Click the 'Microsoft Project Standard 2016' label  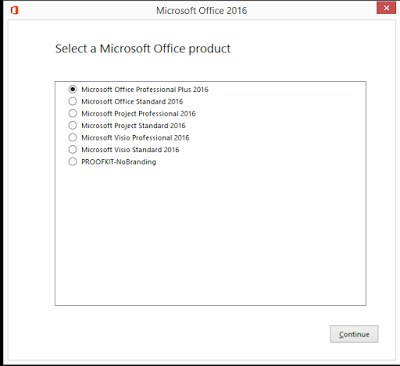point(133,125)
